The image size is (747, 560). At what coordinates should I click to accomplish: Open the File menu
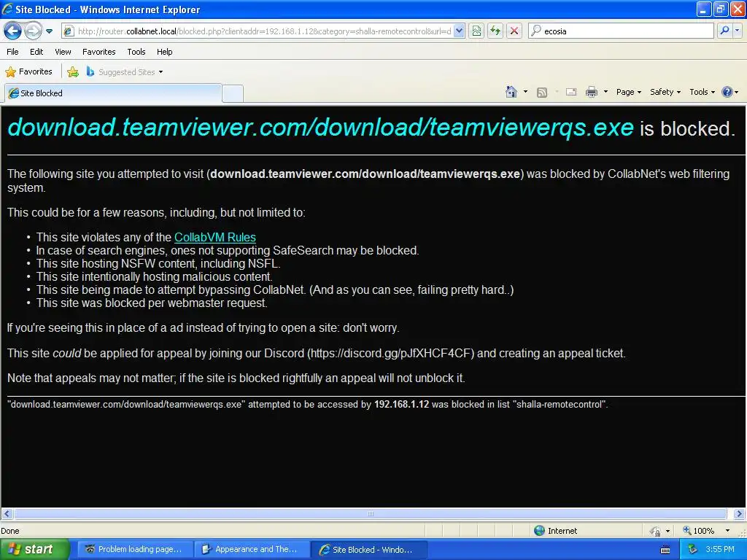point(13,52)
